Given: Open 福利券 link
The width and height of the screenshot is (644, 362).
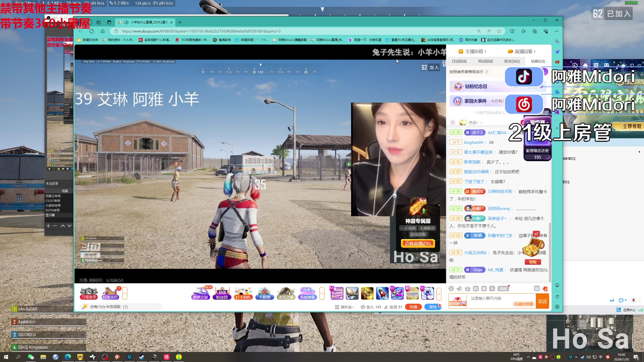Looking at the screenshot, I should point(344,307).
